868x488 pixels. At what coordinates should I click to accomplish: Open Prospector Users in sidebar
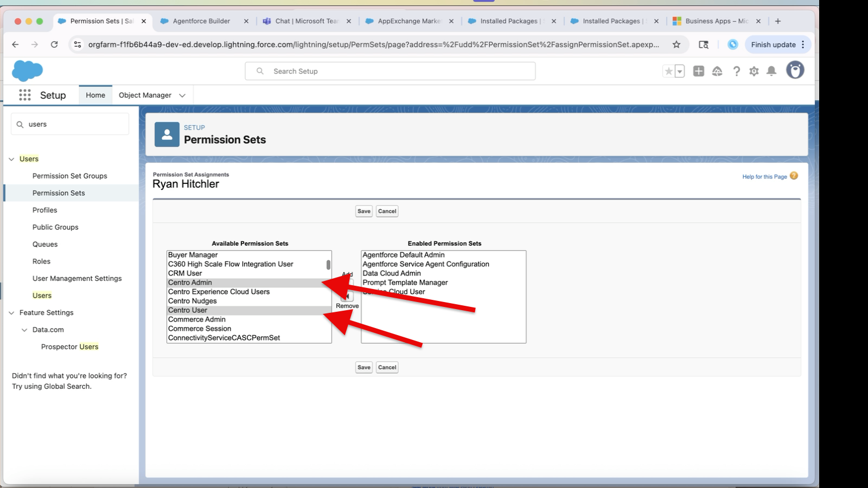(69, 346)
